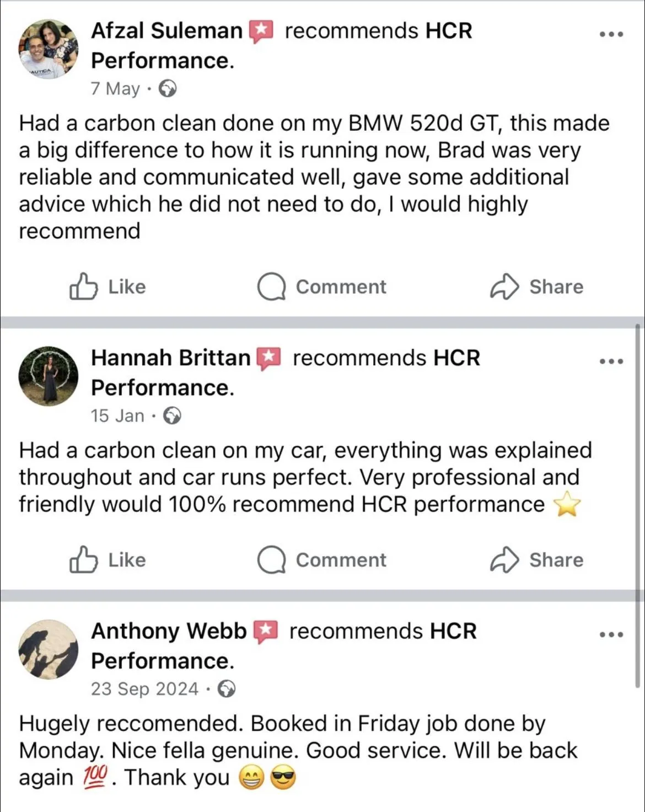This screenshot has height=812, width=645.
Task: Click the vertical scrollbar on the right
Action: (x=638, y=496)
